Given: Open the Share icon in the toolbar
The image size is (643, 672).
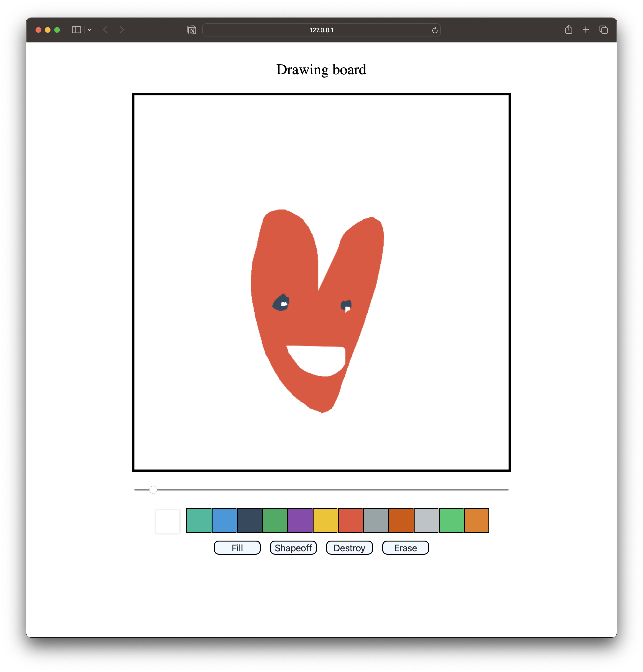Looking at the screenshot, I should [569, 30].
